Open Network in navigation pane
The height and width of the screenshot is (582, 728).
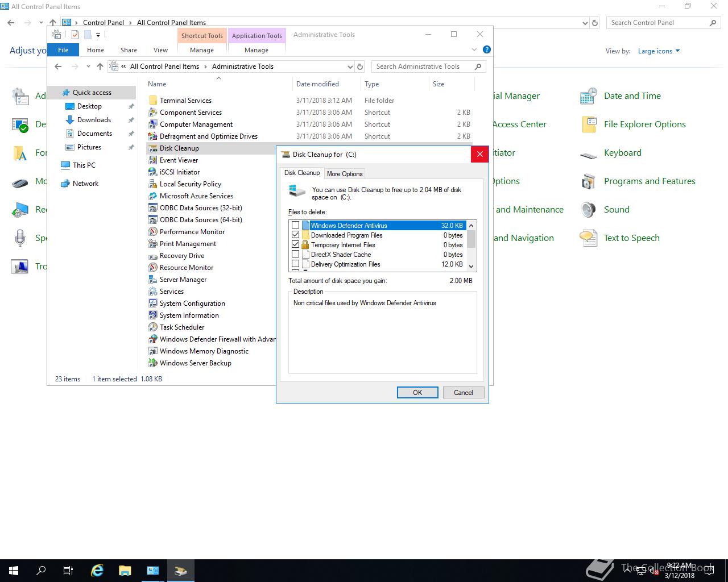(85, 184)
